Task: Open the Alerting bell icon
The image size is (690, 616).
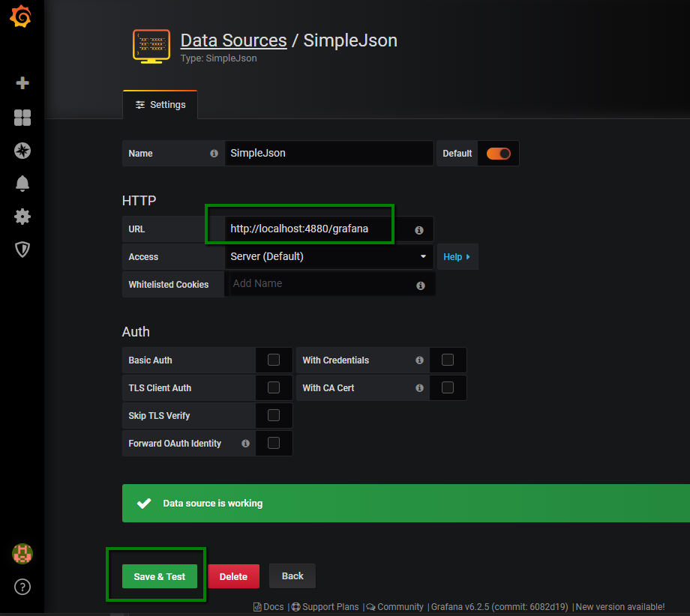Action: click(22, 184)
